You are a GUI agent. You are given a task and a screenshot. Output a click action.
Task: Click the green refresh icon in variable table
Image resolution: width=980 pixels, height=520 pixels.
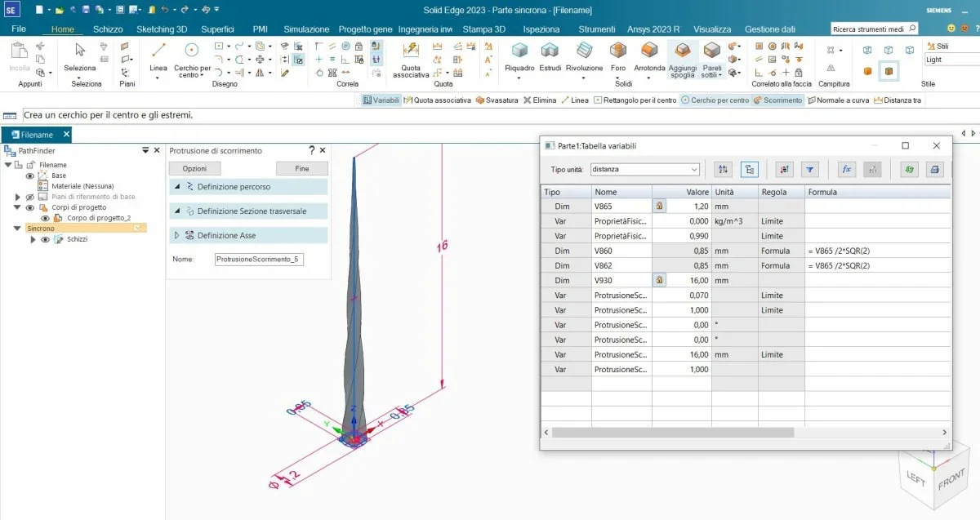click(x=909, y=169)
